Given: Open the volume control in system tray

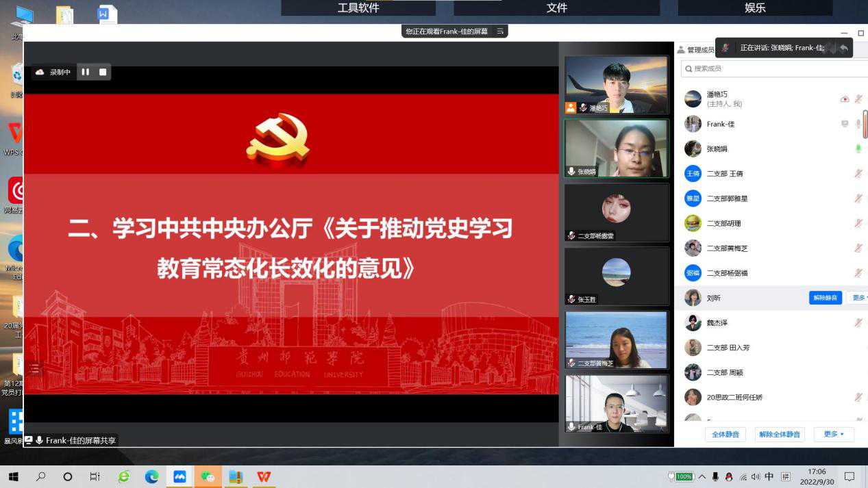Looking at the screenshot, I should click(756, 476).
